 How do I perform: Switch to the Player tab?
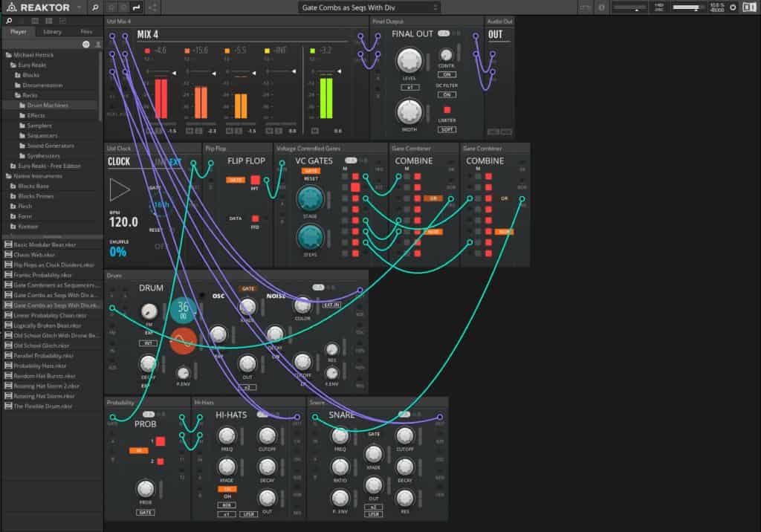[19, 31]
